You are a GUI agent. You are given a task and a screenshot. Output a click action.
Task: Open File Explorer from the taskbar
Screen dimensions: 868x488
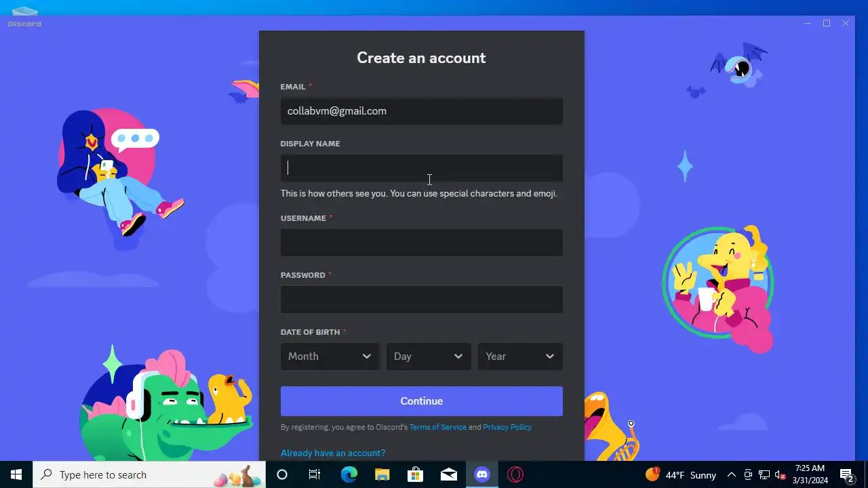(382, 474)
